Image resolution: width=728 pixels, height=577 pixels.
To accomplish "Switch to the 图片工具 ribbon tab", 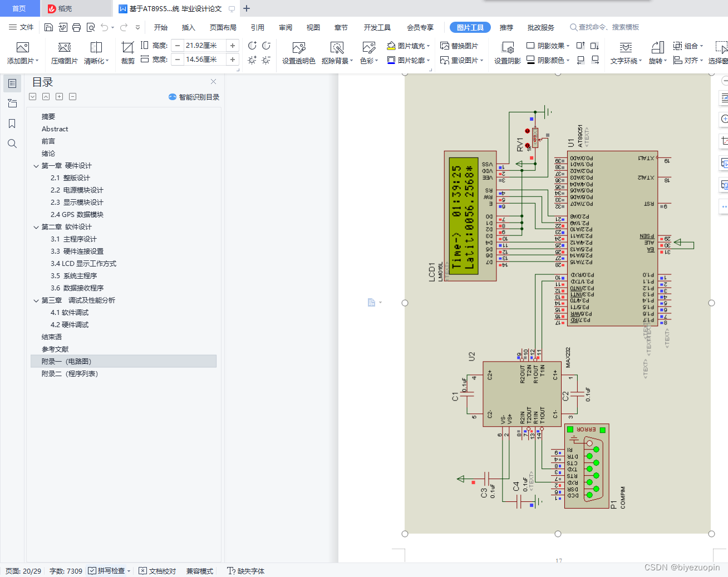I will coord(470,27).
